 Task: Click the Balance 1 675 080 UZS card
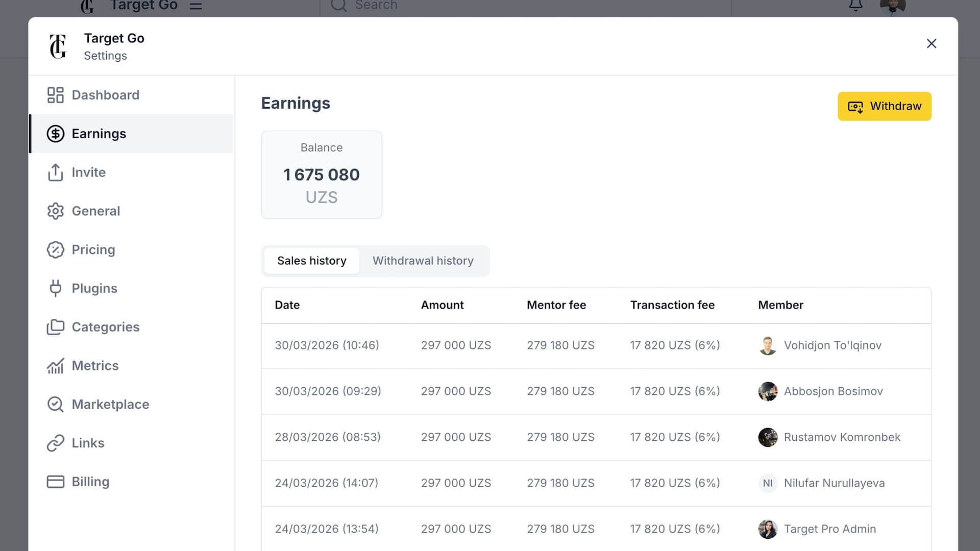coord(322,175)
